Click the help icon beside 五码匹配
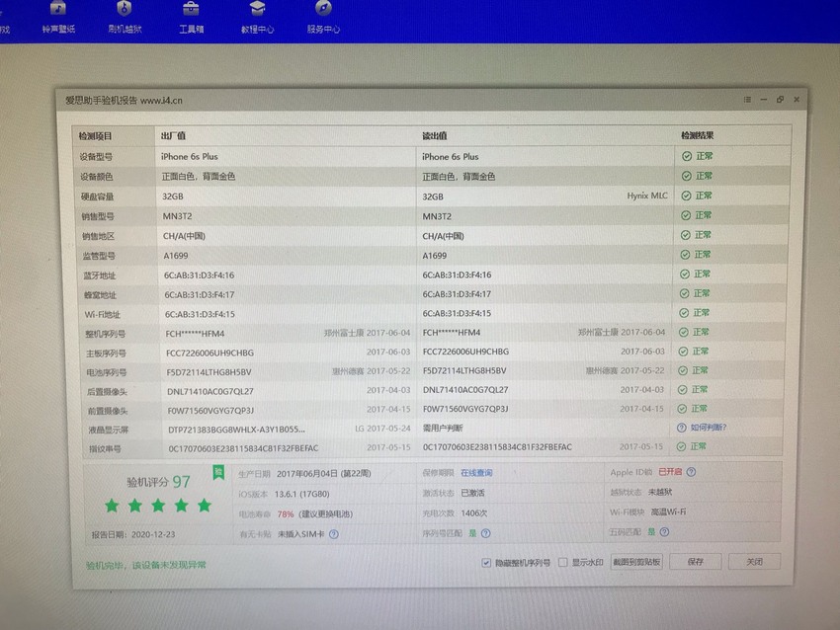This screenshot has width=840, height=630. (x=664, y=532)
